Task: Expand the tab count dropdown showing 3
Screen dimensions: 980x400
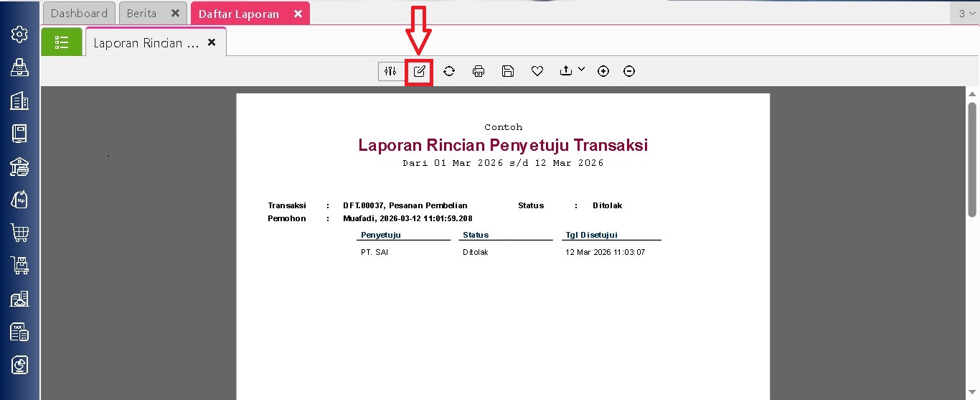Action: 966,13
